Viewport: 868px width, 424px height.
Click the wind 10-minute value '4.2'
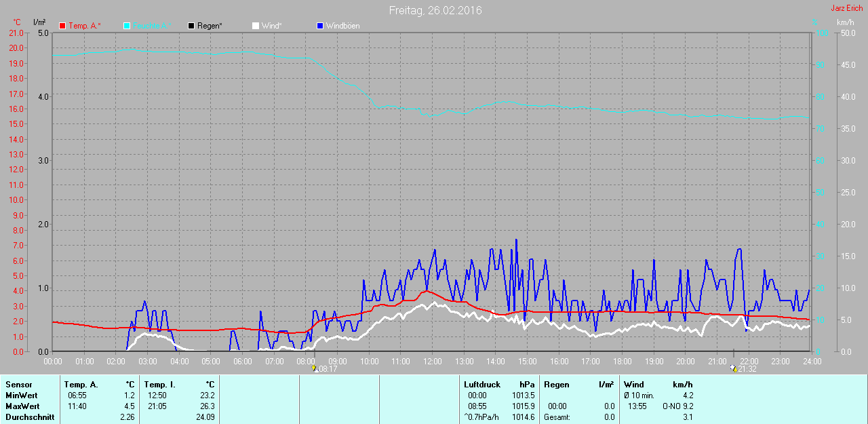click(x=687, y=396)
